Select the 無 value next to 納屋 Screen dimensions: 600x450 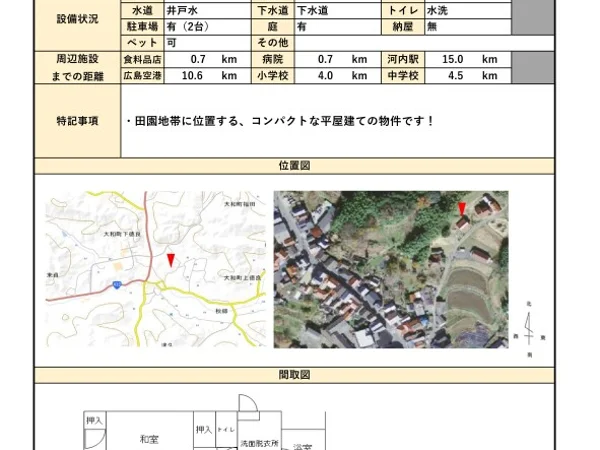[x=432, y=27]
